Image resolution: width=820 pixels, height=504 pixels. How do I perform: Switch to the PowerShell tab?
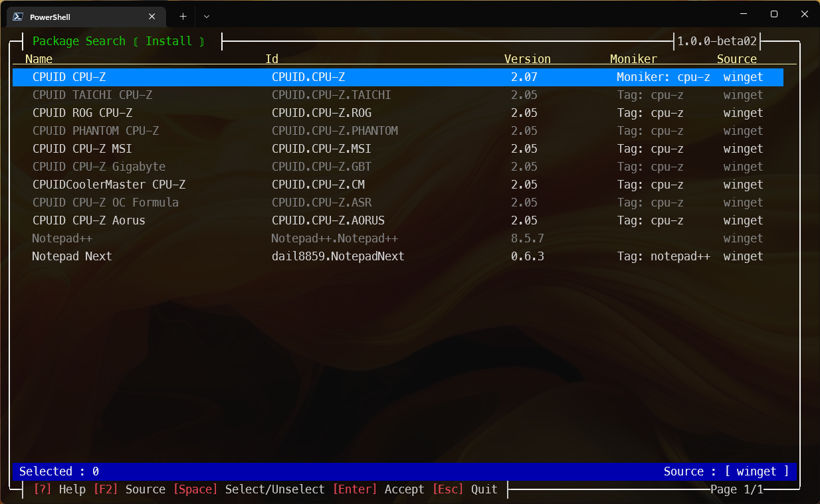[86, 17]
